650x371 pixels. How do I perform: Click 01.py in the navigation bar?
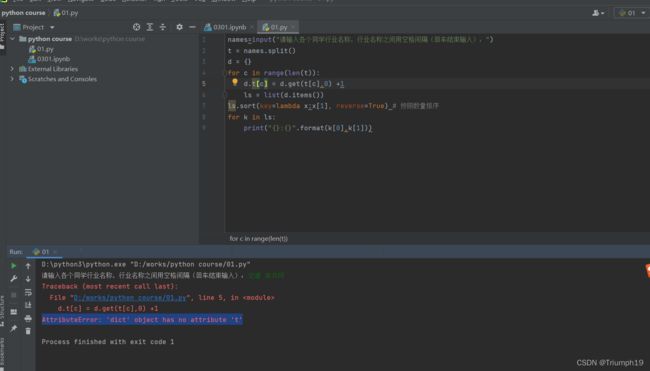(66, 13)
